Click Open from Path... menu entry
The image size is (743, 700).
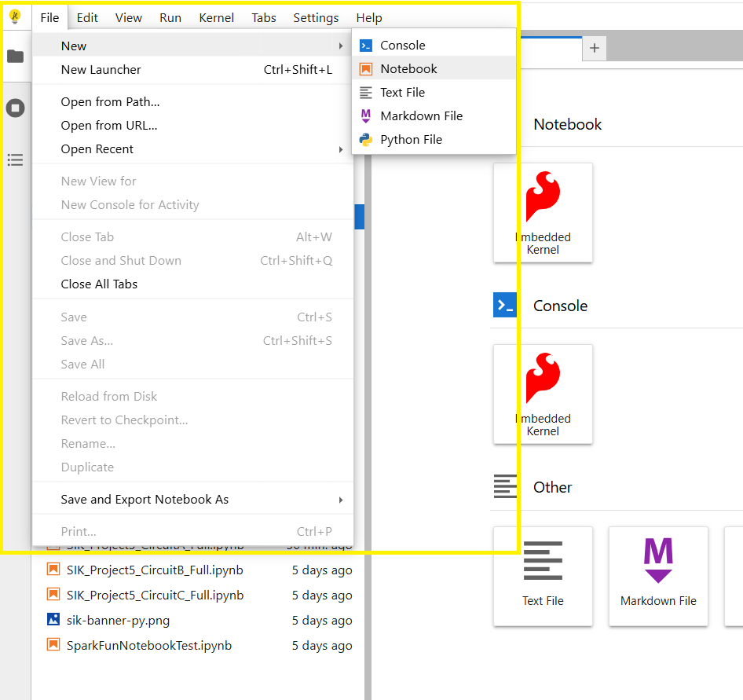[110, 102]
